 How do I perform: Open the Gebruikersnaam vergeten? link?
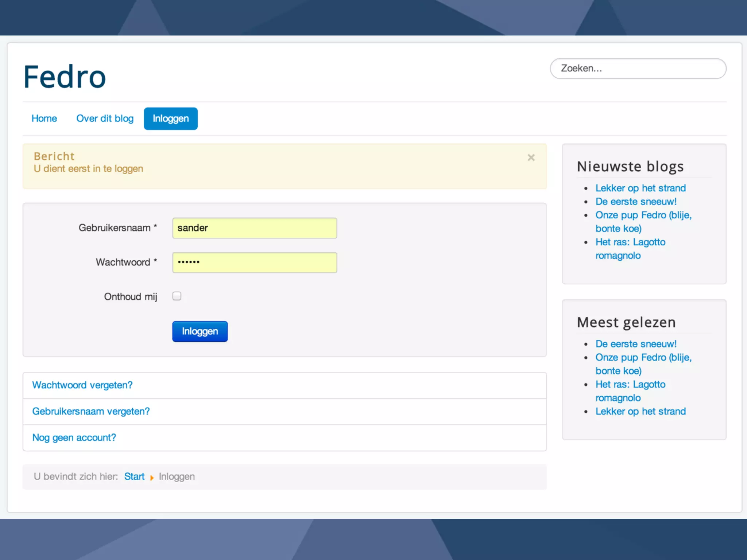(x=91, y=411)
